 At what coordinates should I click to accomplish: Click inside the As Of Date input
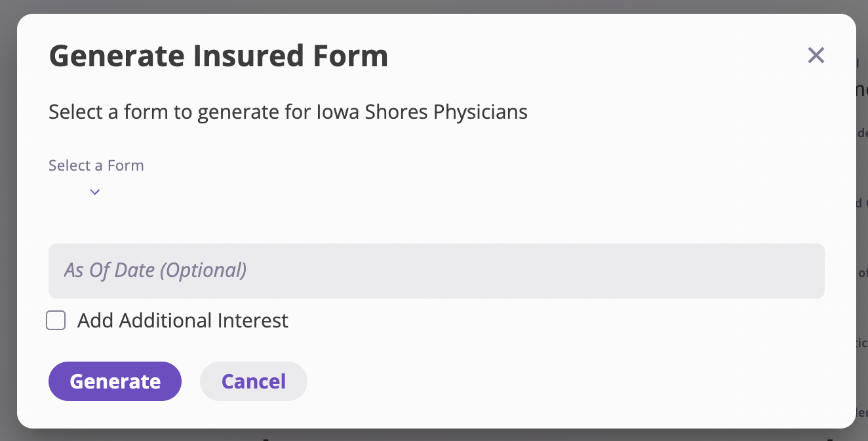pos(436,271)
